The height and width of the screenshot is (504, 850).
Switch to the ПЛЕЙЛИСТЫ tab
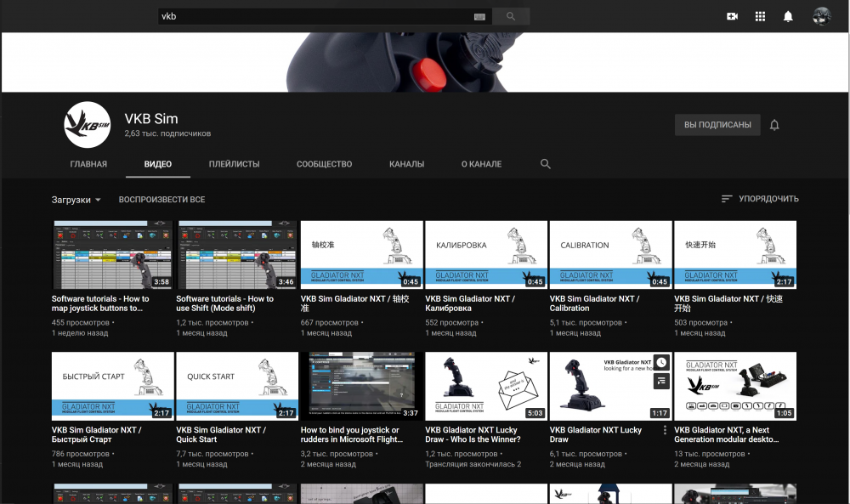point(234,163)
